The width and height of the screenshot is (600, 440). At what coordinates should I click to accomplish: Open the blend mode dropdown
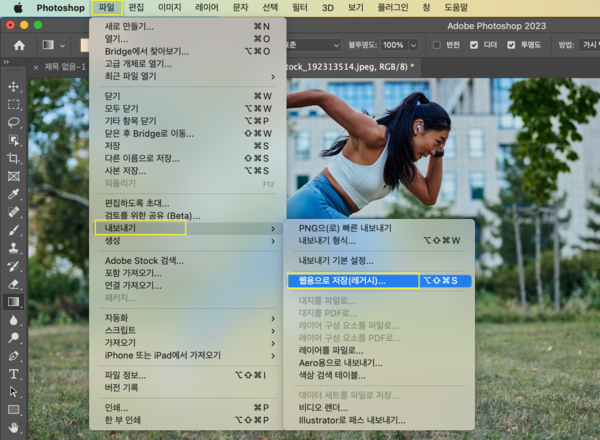[x=313, y=45]
